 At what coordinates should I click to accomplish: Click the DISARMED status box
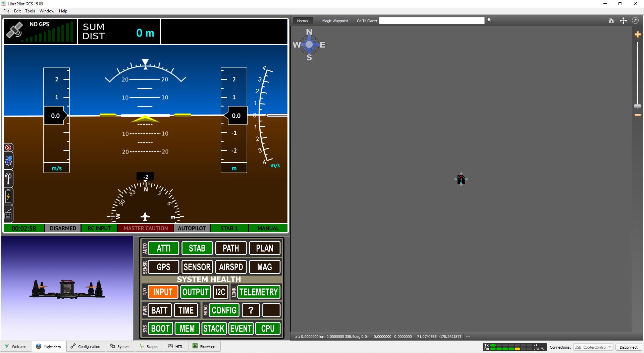tap(63, 228)
